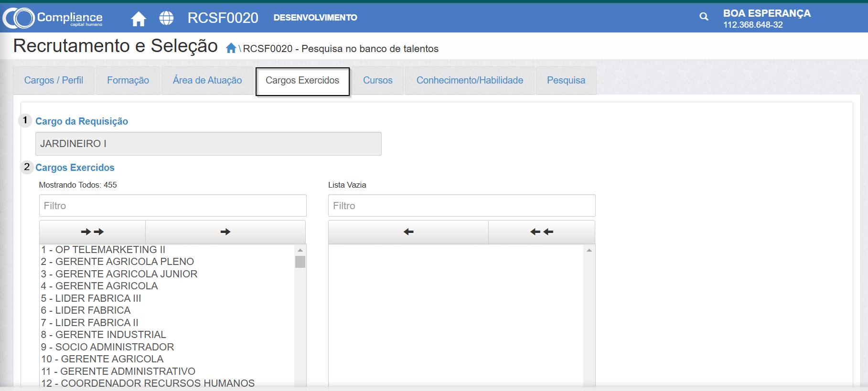The image size is (868, 391).
Task: Open the Conhecimento/Habilidade tab
Action: click(470, 80)
